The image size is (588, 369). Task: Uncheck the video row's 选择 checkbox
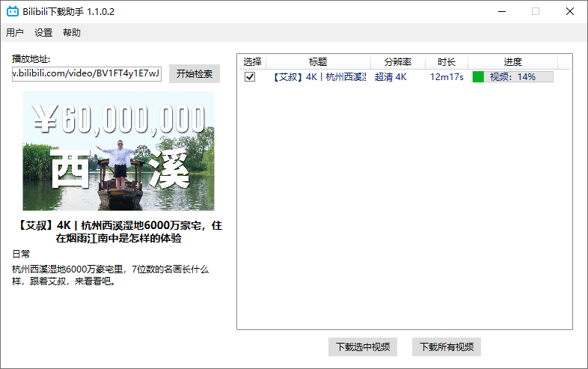click(250, 77)
